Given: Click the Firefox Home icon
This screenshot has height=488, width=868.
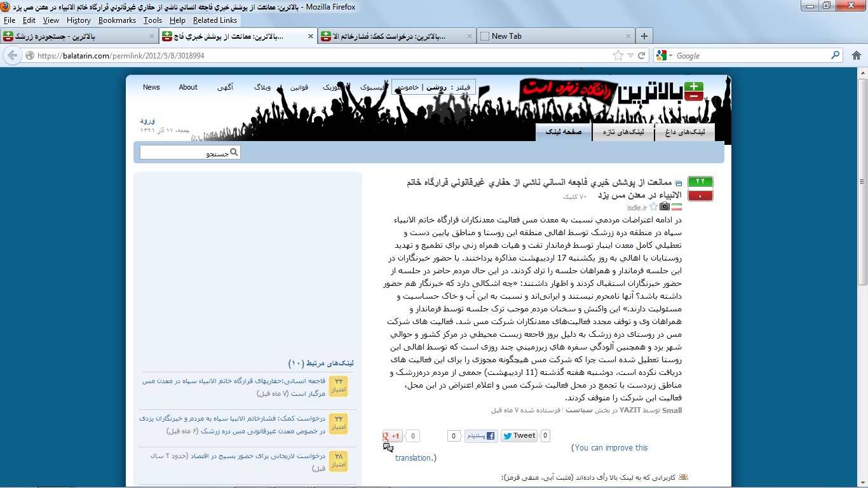Looking at the screenshot, I should click(856, 55).
